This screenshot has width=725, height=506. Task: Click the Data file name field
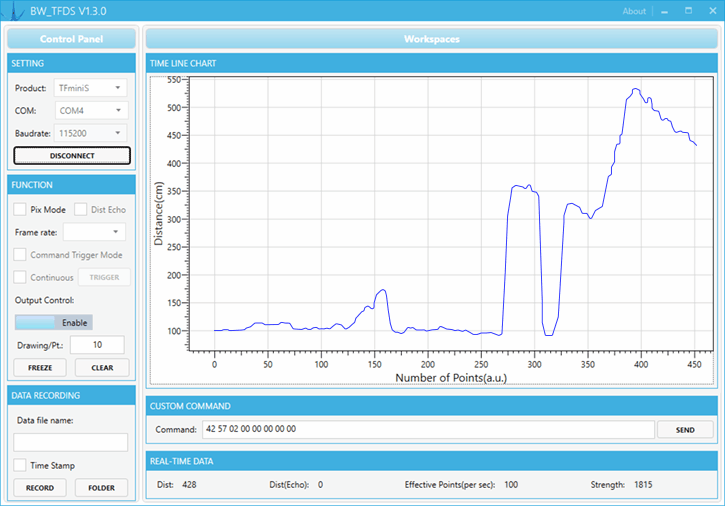(71, 442)
